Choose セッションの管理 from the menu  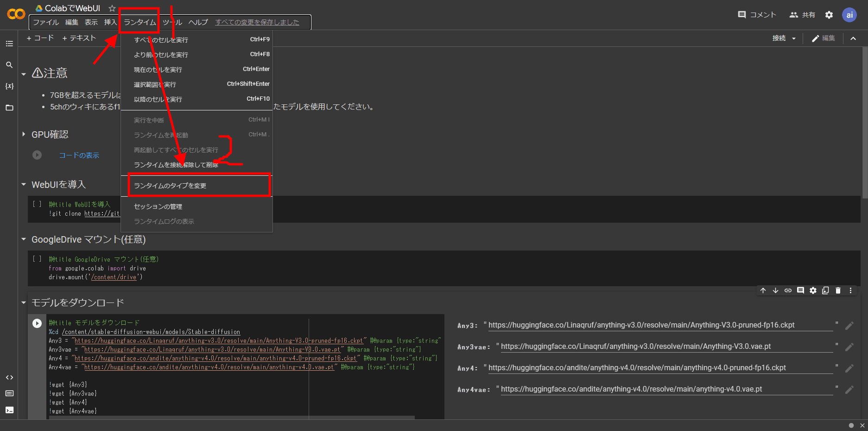(x=158, y=206)
